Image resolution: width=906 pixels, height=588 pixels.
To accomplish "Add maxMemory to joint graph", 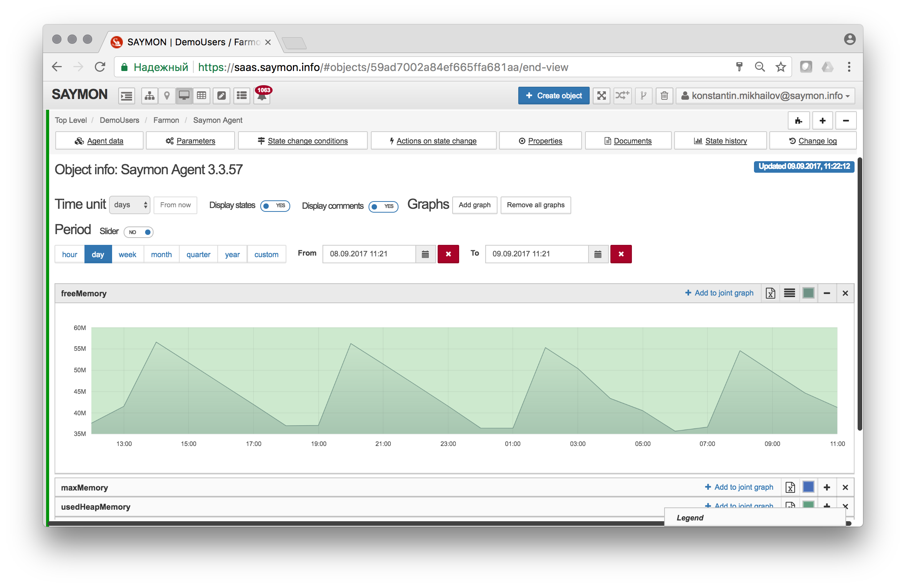I will pos(739,487).
